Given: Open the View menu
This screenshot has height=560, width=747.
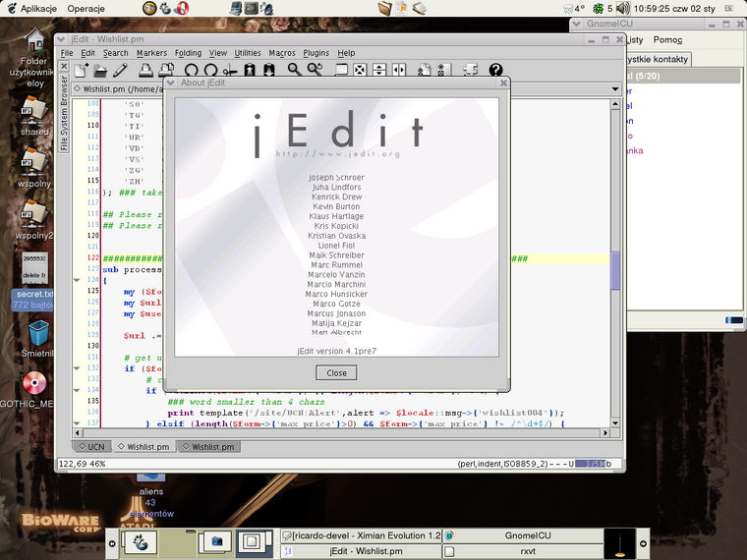Looking at the screenshot, I should pos(218,53).
